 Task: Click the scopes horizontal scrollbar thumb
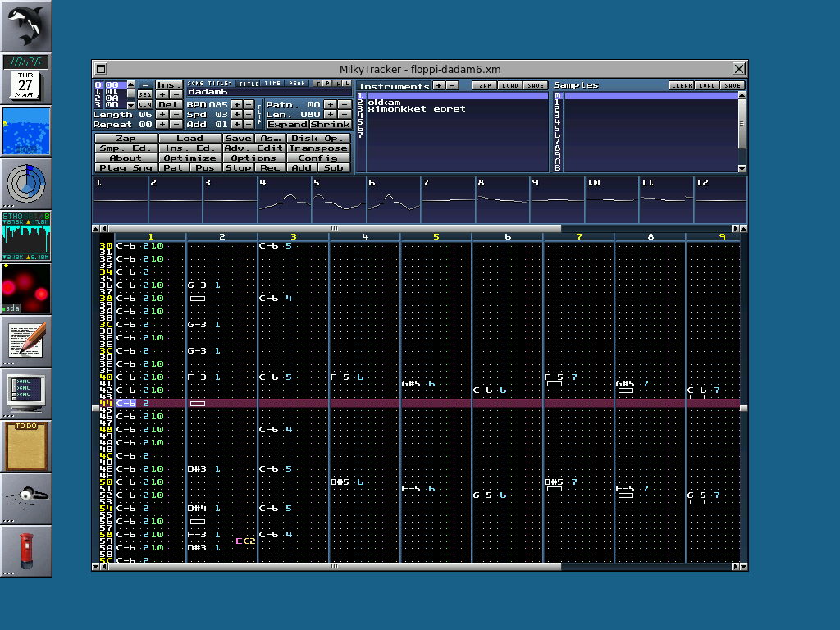[335, 228]
